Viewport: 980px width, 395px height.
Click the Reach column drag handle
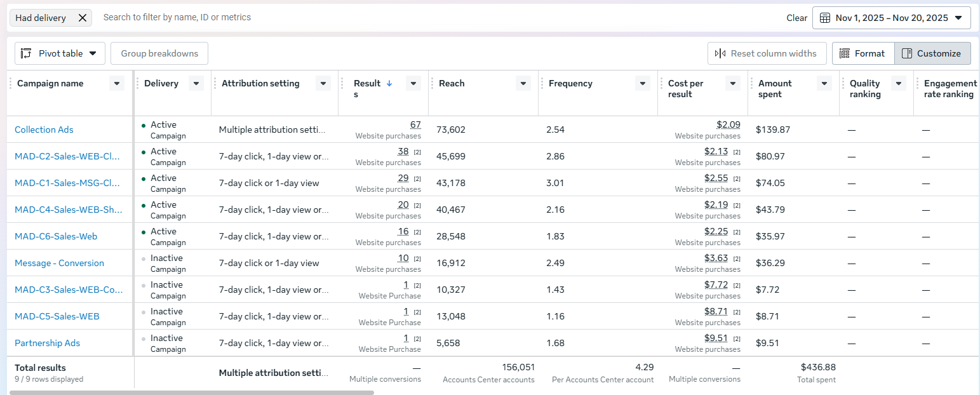432,83
